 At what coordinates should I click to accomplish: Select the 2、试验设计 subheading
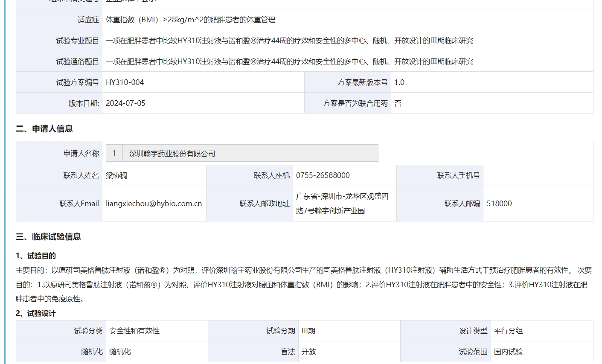[x=36, y=314]
